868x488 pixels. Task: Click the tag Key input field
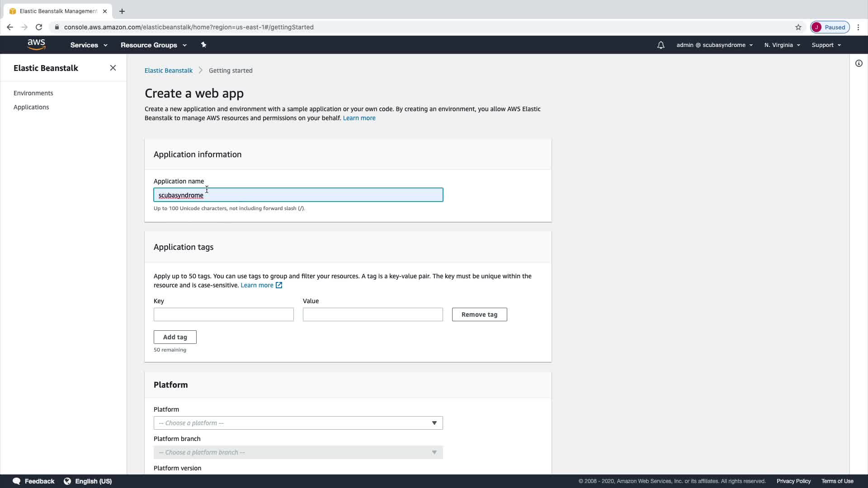coord(223,314)
